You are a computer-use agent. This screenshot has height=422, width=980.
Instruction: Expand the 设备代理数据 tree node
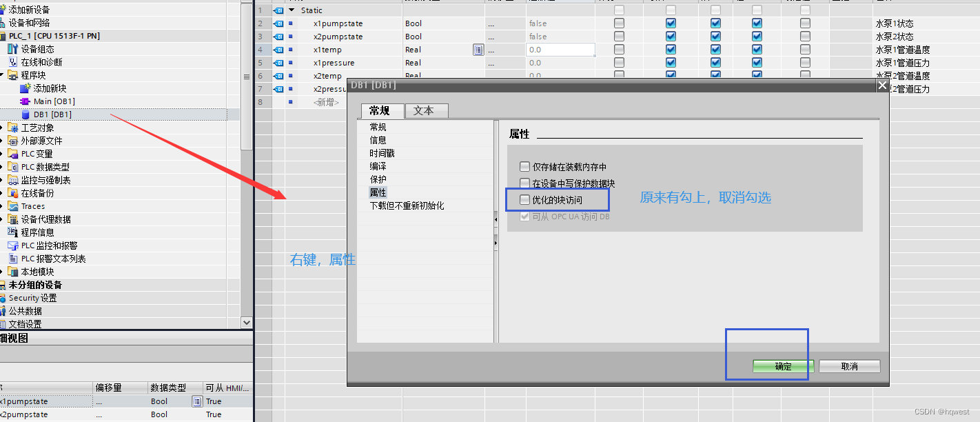[x=2, y=219]
